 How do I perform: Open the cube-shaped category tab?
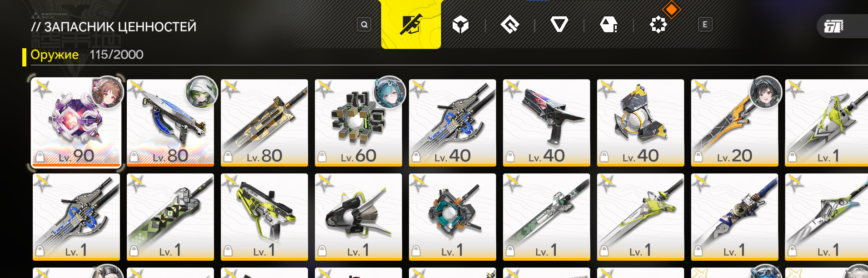tap(460, 25)
